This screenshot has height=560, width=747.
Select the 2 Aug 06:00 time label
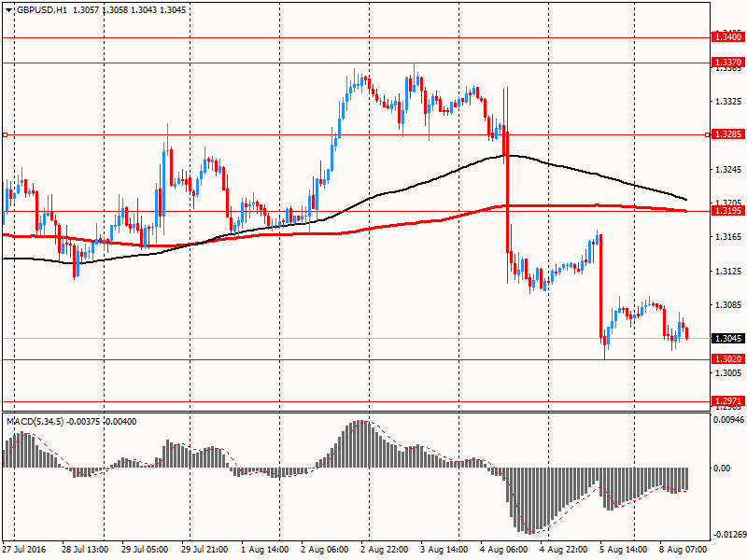click(x=324, y=550)
